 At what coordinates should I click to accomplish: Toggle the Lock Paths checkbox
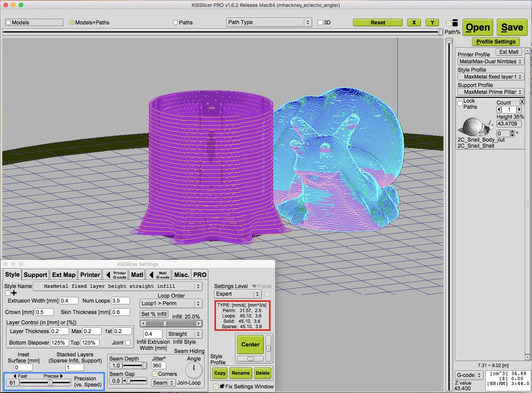pos(460,104)
